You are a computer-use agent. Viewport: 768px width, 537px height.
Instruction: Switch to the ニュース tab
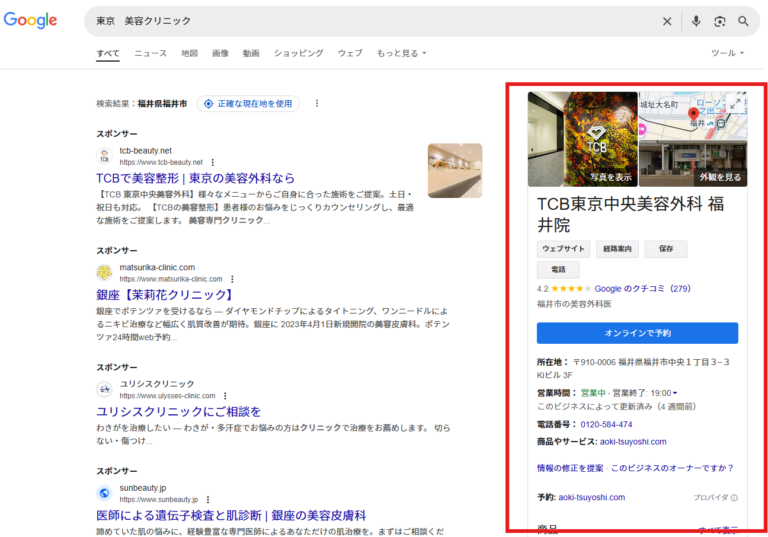(150, 53)
